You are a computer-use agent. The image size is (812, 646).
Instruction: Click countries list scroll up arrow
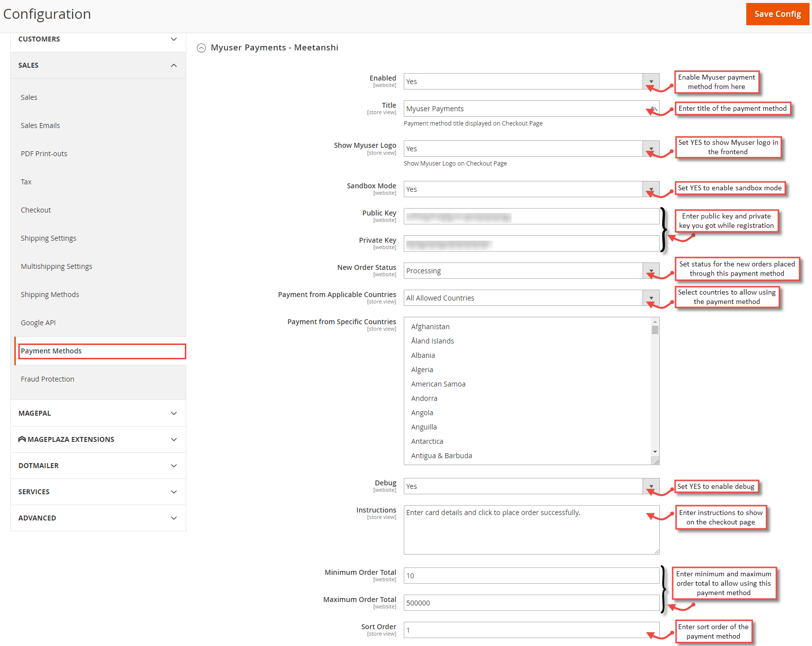coord(655,322)
